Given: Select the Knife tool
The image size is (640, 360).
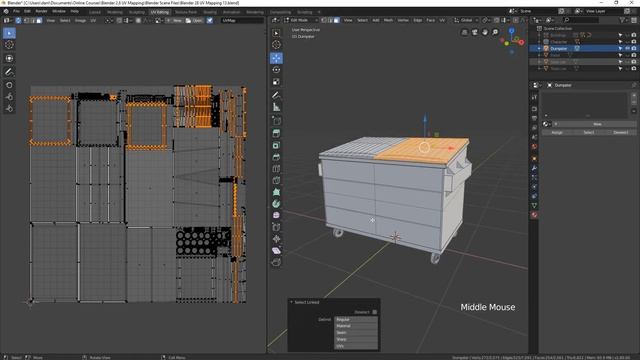Looking at the screenshot, I should point(276,180).
